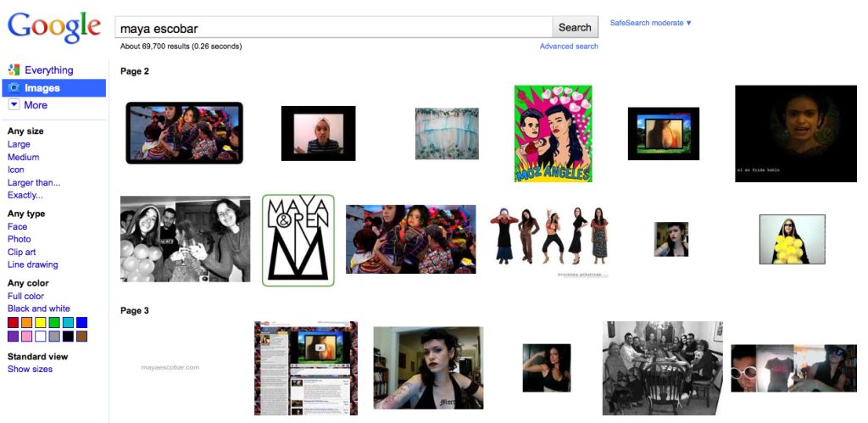
Task: Filter results to Face images
Action: point(17,226)
